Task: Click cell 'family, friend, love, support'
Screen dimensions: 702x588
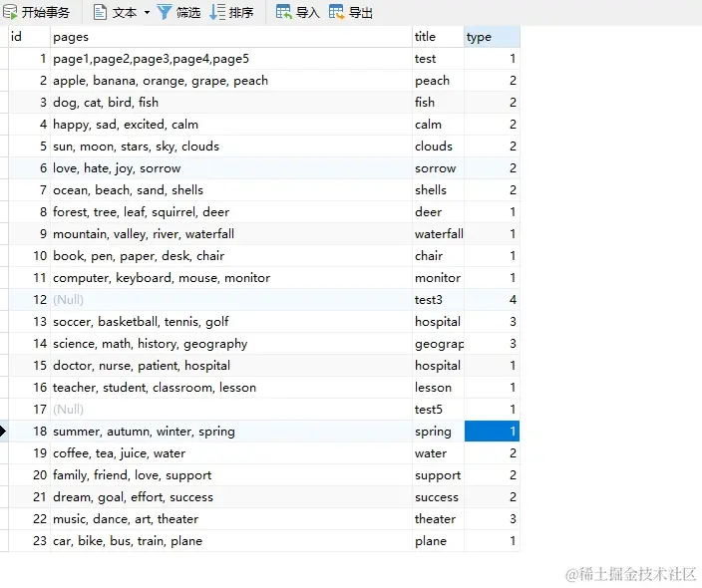Action: click(x=231, y=475)
